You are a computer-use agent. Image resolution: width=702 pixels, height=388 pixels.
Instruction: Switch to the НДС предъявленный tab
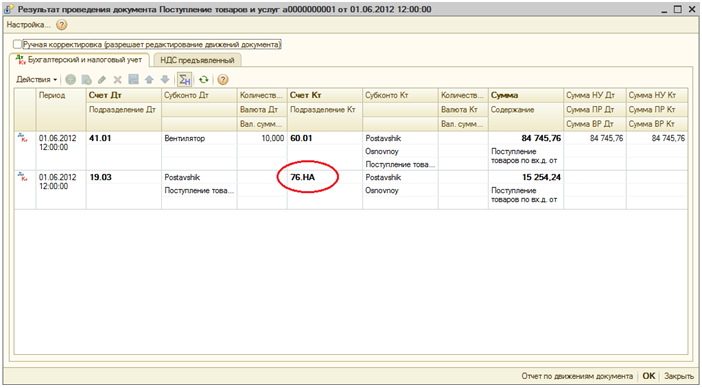pyautogui.click(x=197, y=60)
